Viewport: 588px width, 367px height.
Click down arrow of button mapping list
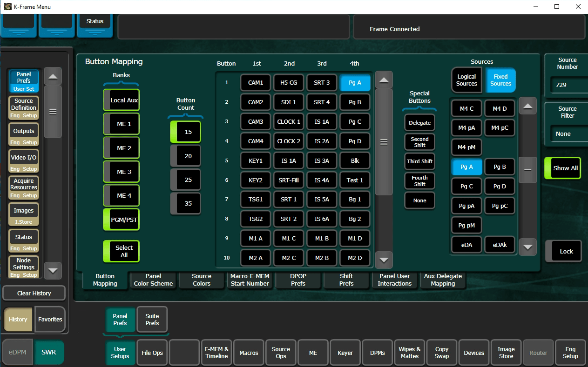pyautogui.click(x=384, y=260)
